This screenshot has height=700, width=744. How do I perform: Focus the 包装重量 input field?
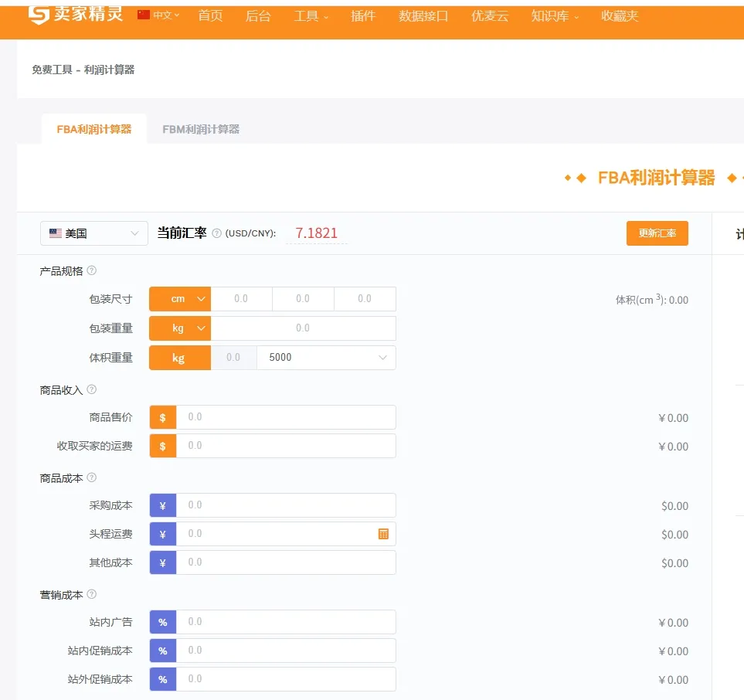coord(303,328)
